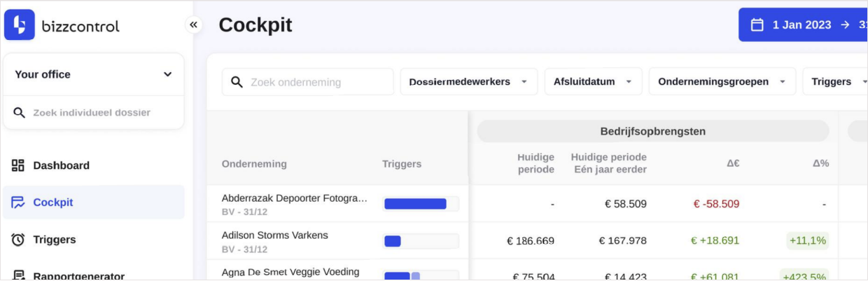Open Abderrazak Depoorter Fotogra... company row
868x281 pixels.
[x=294, y=198]
